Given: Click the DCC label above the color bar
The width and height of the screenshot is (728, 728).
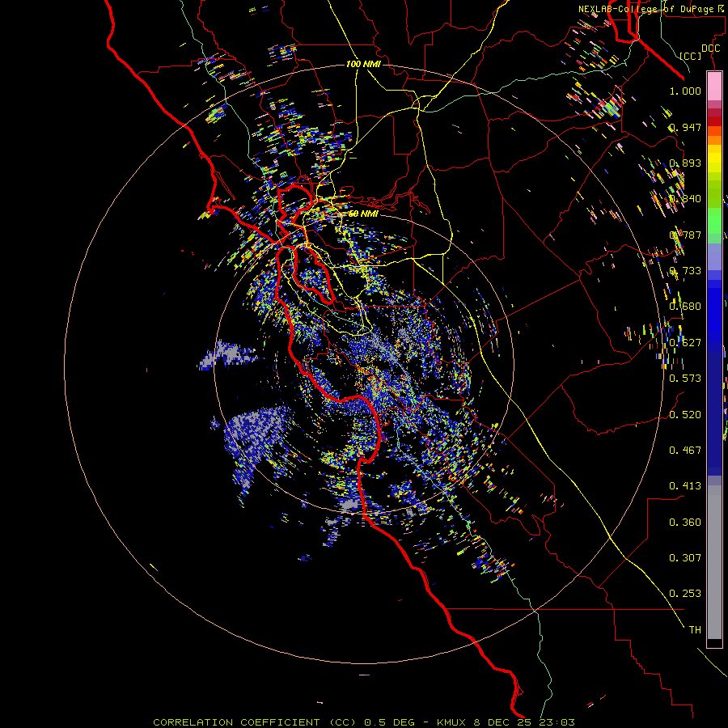Looking at the screenshot, I should tap(710, 49).
